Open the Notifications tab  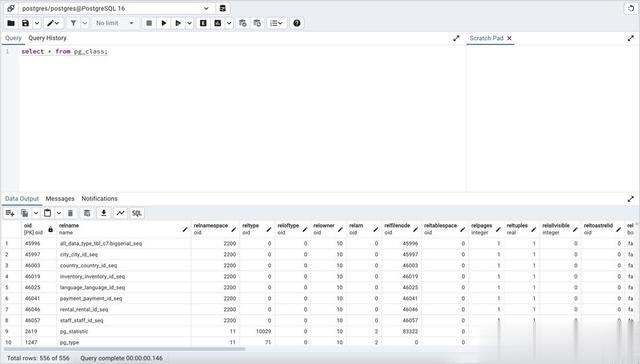99,199
